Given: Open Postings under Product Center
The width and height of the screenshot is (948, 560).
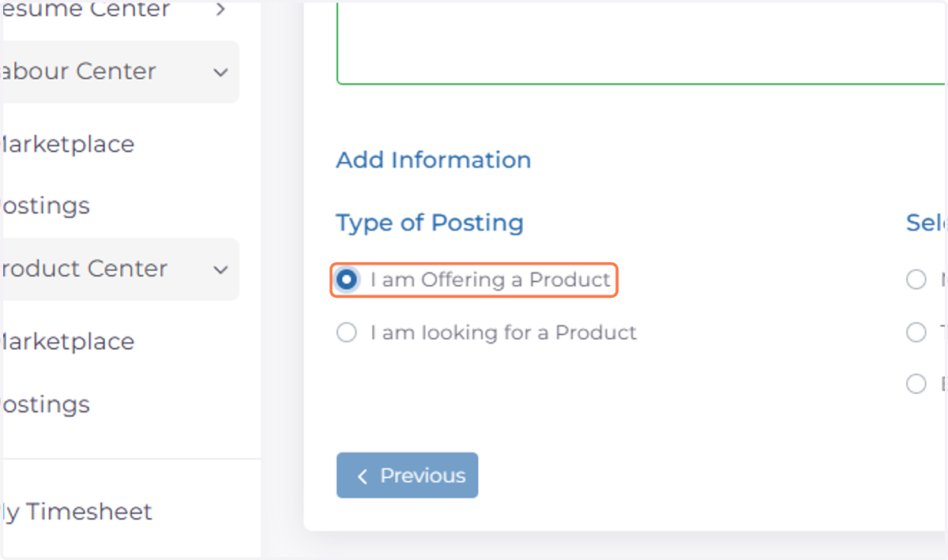Looking at the screenshot, I should (45, 404).
